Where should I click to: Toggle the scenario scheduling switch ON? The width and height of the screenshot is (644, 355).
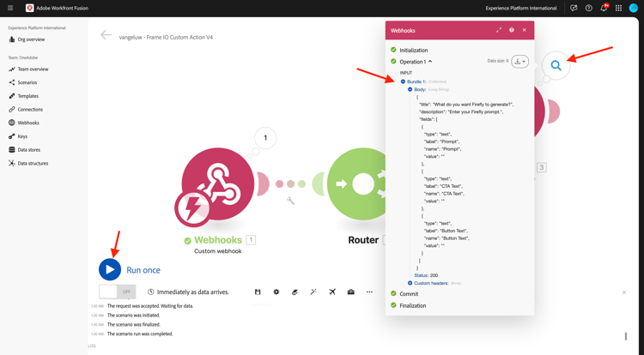pyautogui.click(x=118, y=292)
